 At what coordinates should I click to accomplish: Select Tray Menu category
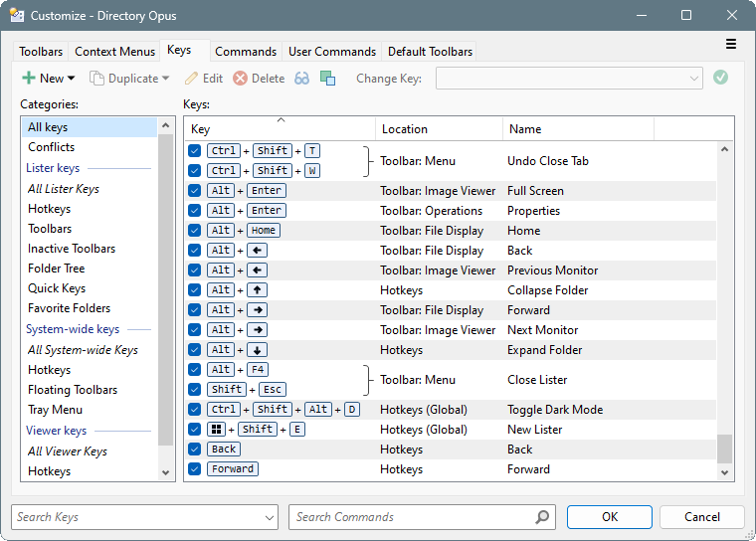coord(90,410)
